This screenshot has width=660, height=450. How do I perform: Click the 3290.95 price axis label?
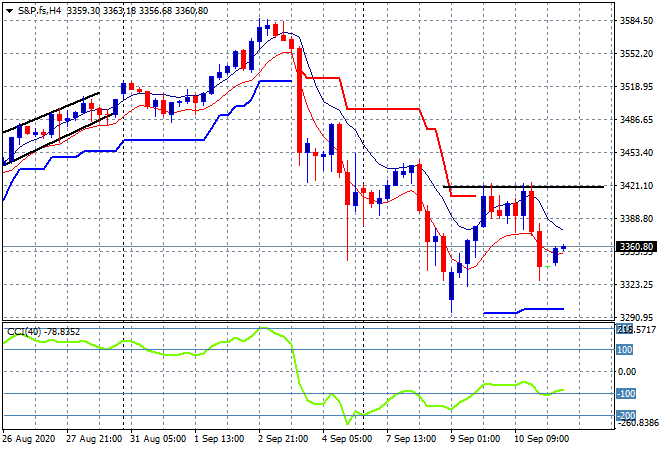click(636, 318)
